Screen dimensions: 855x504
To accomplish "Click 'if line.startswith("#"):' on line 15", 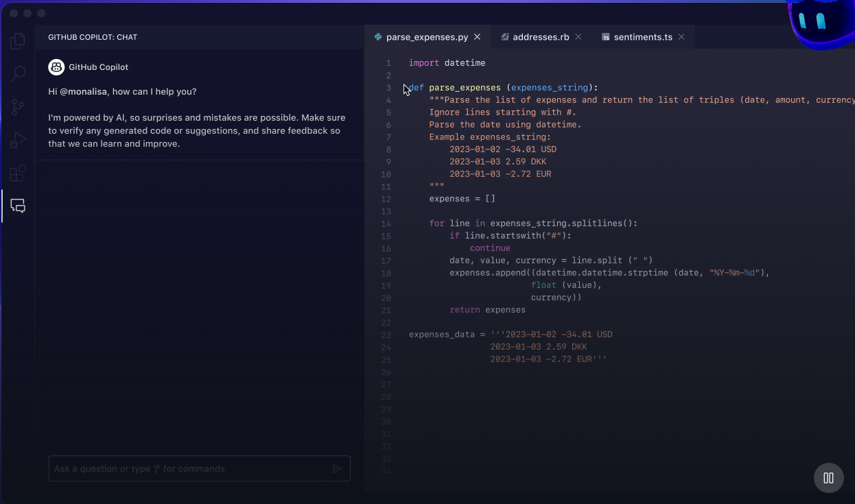I will pyautogui.click(x=511, y=236).
